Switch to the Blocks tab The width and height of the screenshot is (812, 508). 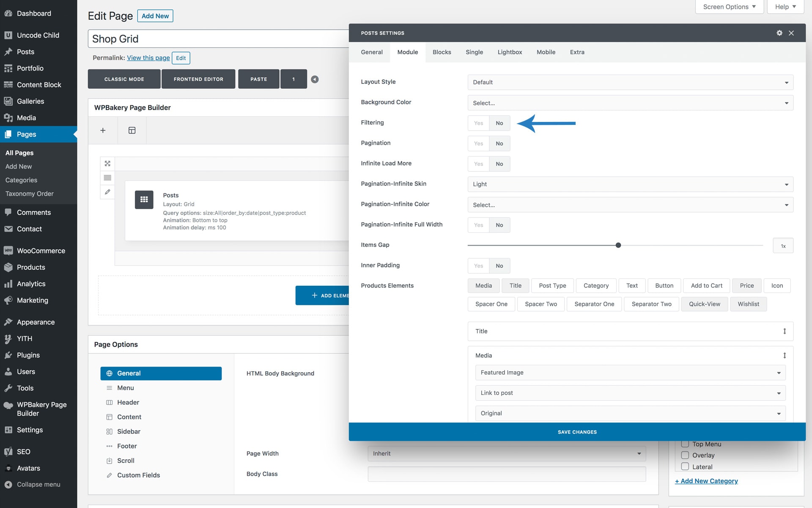442,52
